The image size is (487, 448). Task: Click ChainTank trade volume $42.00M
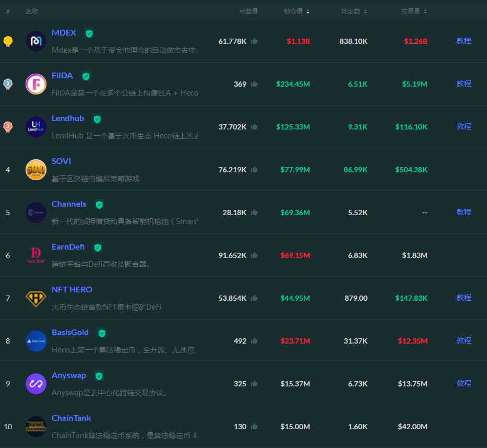point(412,427)
